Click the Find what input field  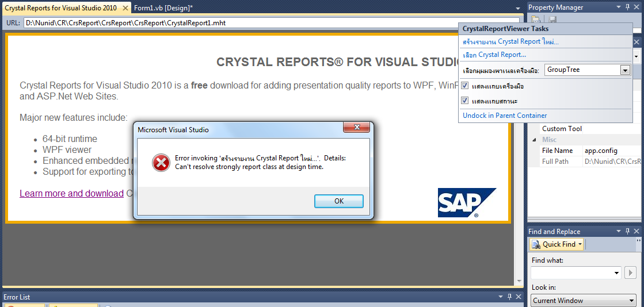pos(571,273)
